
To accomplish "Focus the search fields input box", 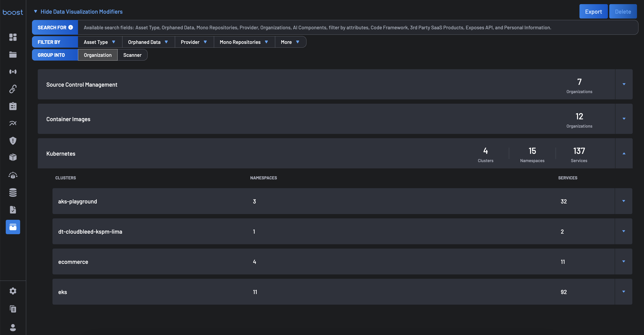I will (x=358, y=27).
